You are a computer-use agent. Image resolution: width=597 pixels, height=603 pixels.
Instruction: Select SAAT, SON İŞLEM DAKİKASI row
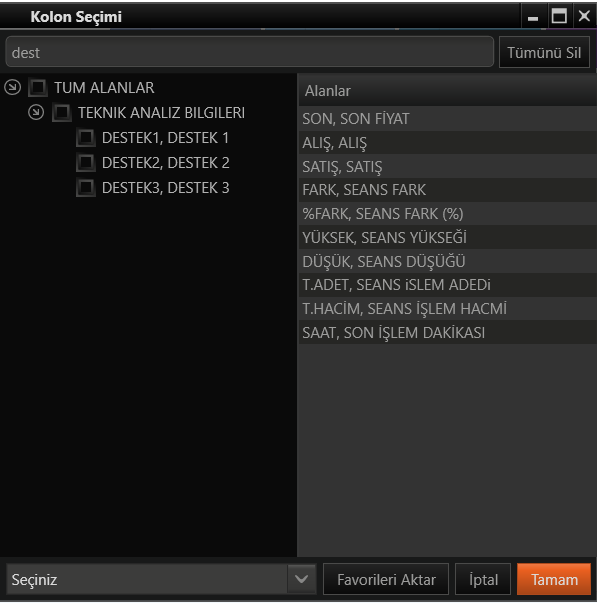(447, 332)
